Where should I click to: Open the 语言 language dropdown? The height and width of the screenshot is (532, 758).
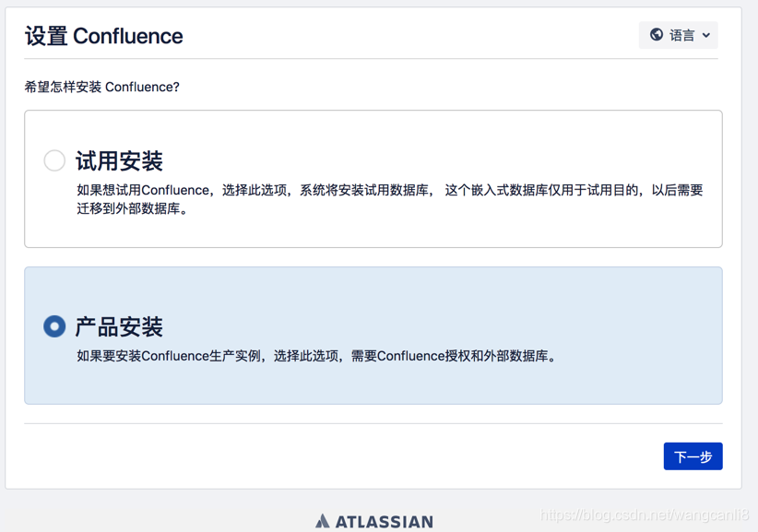(x=679, y=35)
